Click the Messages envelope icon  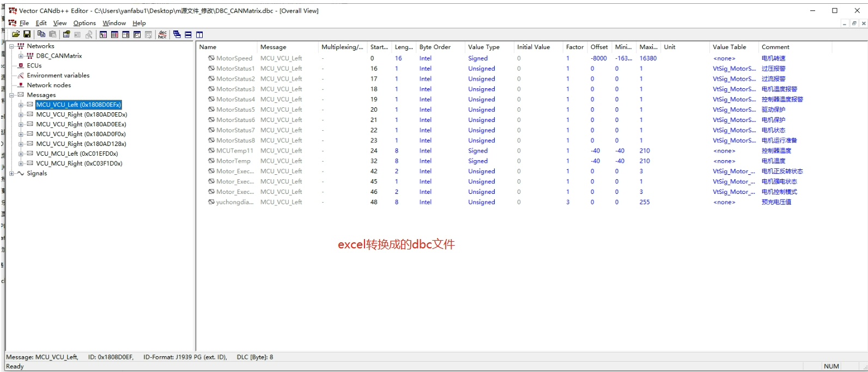pyautogui.click(x=21, y=95)
